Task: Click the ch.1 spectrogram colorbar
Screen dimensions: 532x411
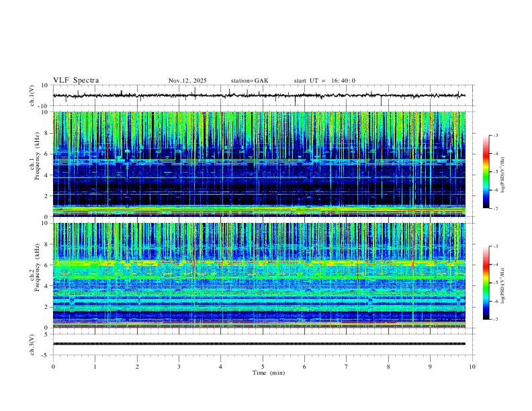Action: click(x=486, y=172)
